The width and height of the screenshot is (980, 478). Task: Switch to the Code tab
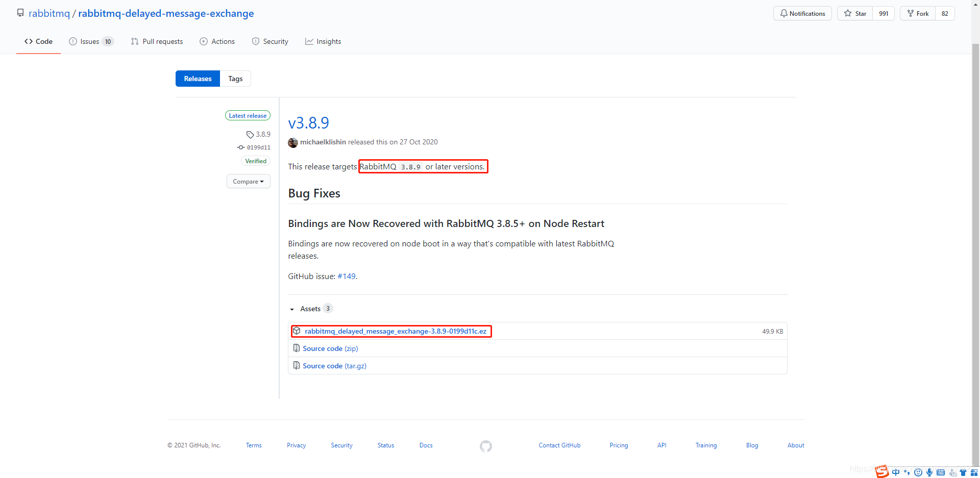point(39,41)
